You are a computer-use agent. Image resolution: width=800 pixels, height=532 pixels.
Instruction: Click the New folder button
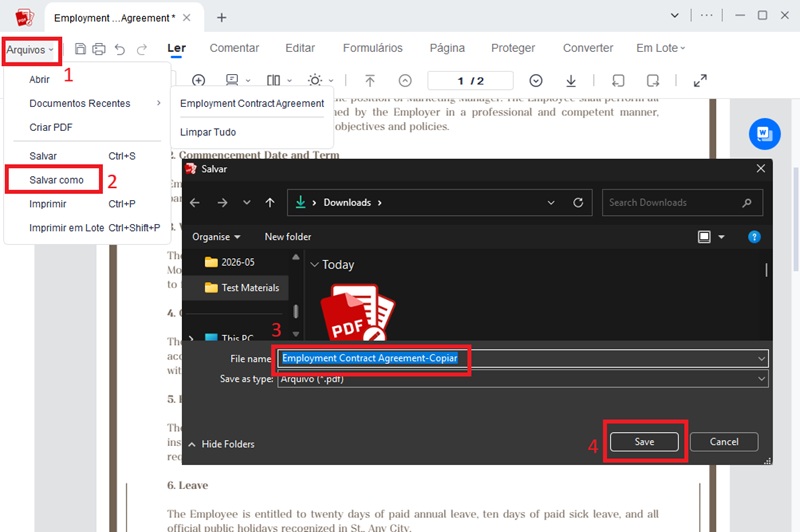click(x=288, y=237)
